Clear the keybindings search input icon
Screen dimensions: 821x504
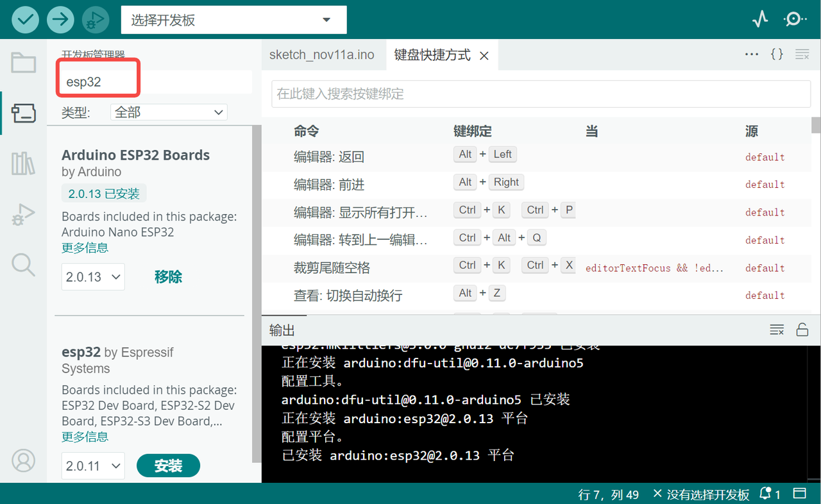tap(802, 55)
